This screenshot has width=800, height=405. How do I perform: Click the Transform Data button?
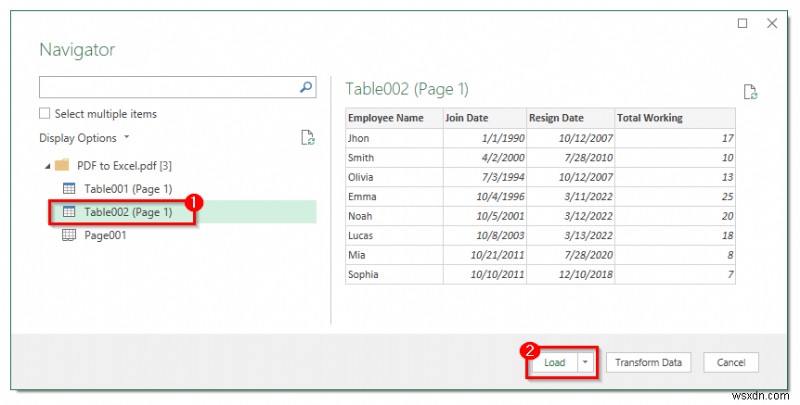coord(648,362)
